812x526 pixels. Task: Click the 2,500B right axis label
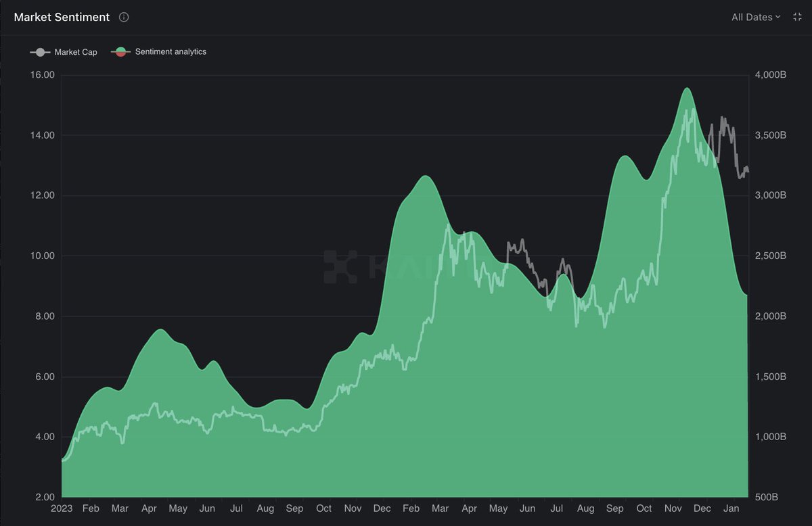(771, 256)
